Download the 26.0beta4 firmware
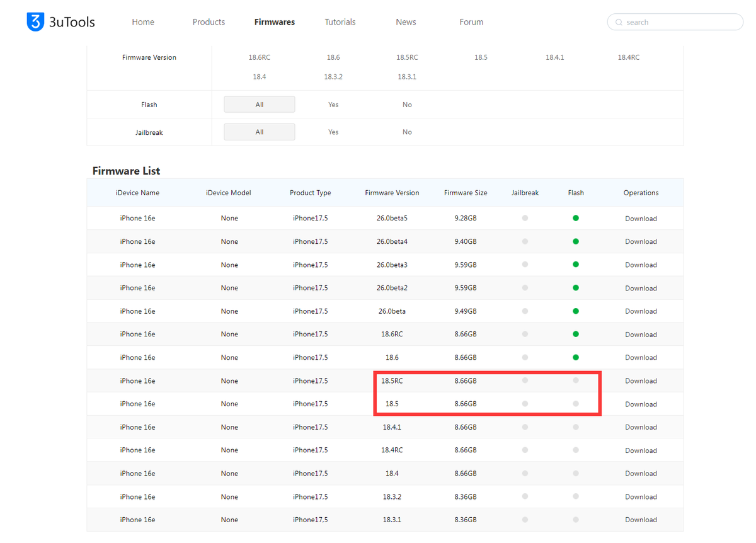The image size is (756, 543). pos(641,241)
